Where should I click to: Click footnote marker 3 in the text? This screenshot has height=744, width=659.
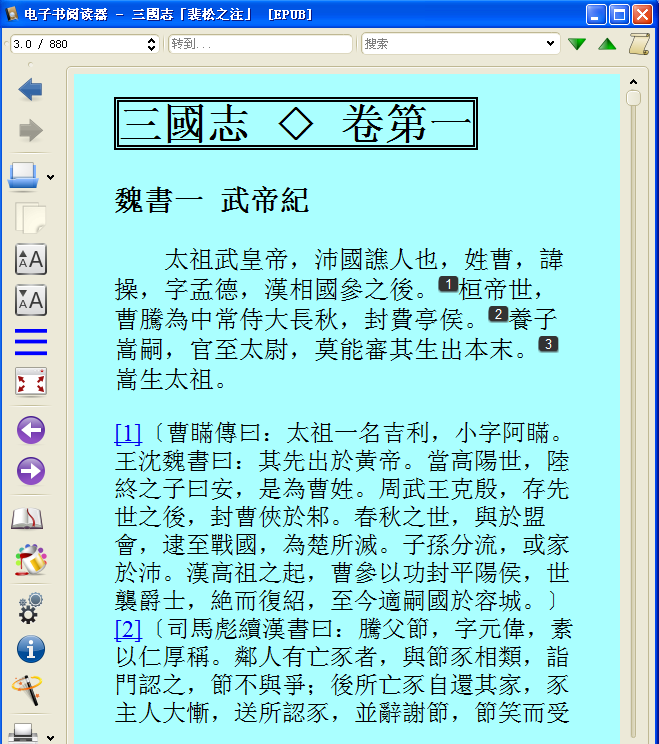(548, 344)
